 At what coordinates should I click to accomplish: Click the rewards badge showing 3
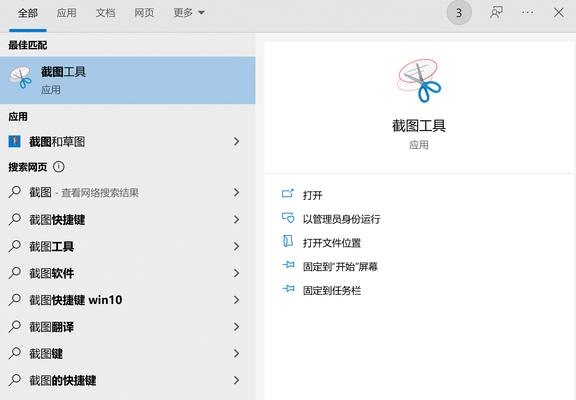tap(459, 13)
